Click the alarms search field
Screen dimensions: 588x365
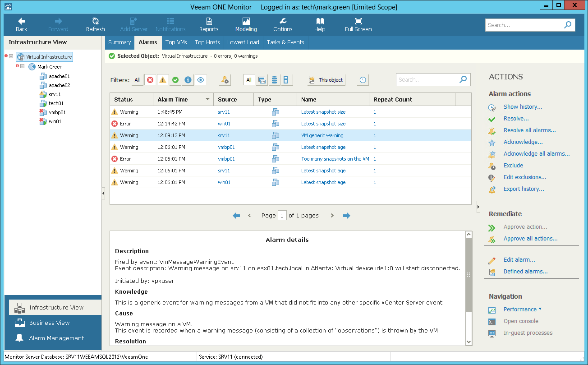point(427,80)
